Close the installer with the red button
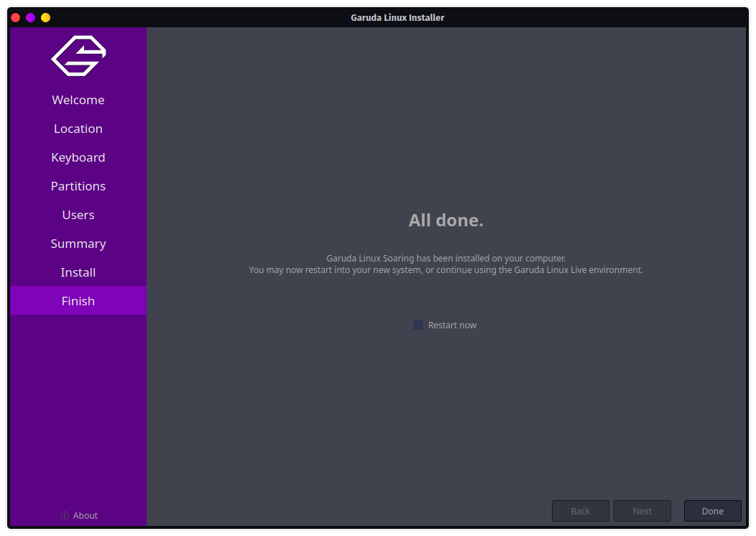 (15, 18)
